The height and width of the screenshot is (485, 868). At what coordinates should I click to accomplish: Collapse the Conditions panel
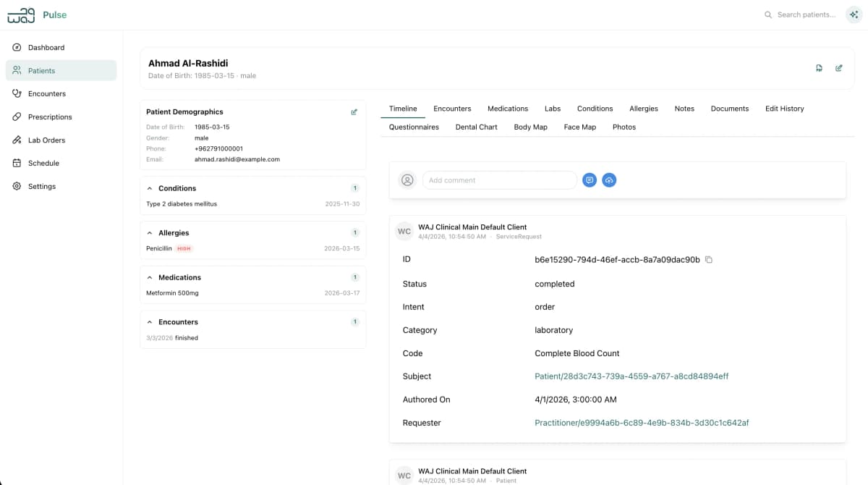[x=151, y=188]
